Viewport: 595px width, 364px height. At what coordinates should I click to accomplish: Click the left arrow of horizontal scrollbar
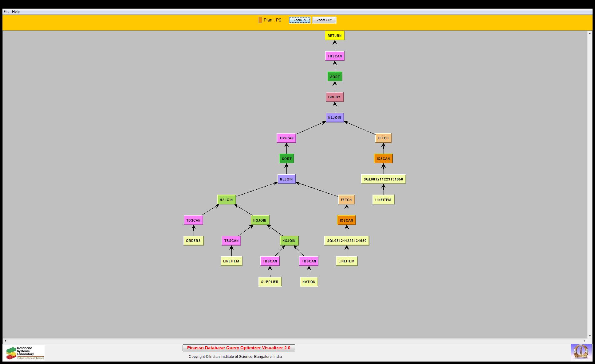point(5,341)
